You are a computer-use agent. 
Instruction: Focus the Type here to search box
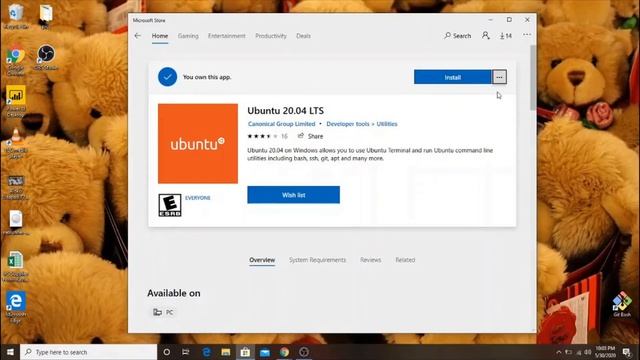(x=89, y=352)
